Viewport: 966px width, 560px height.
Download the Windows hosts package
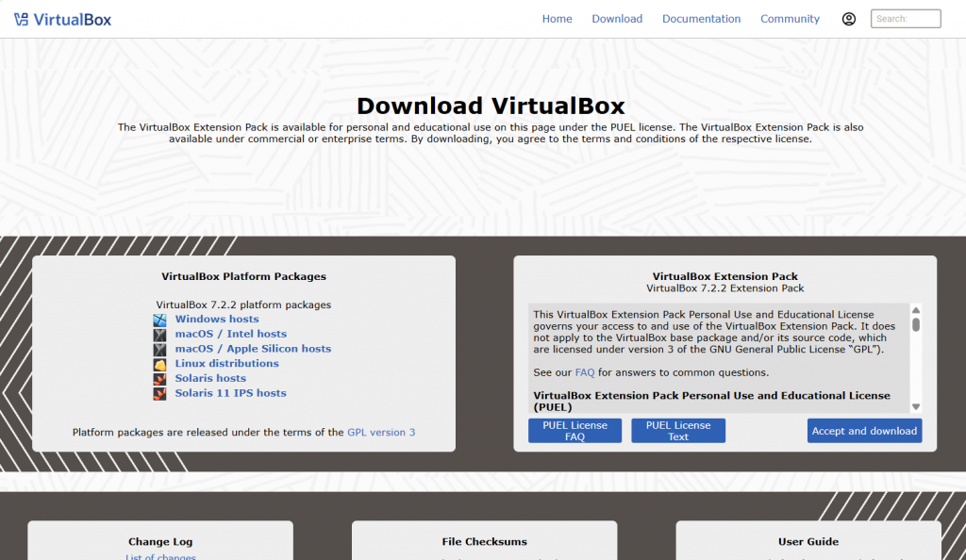217,319
